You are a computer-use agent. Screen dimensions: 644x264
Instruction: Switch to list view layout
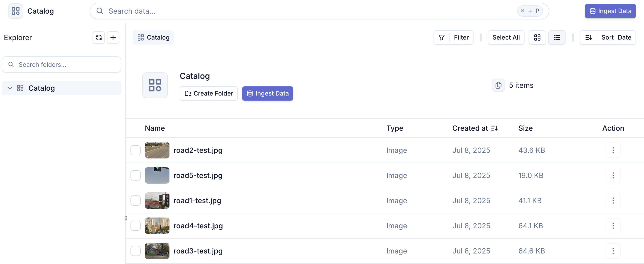tap(557, 37)
